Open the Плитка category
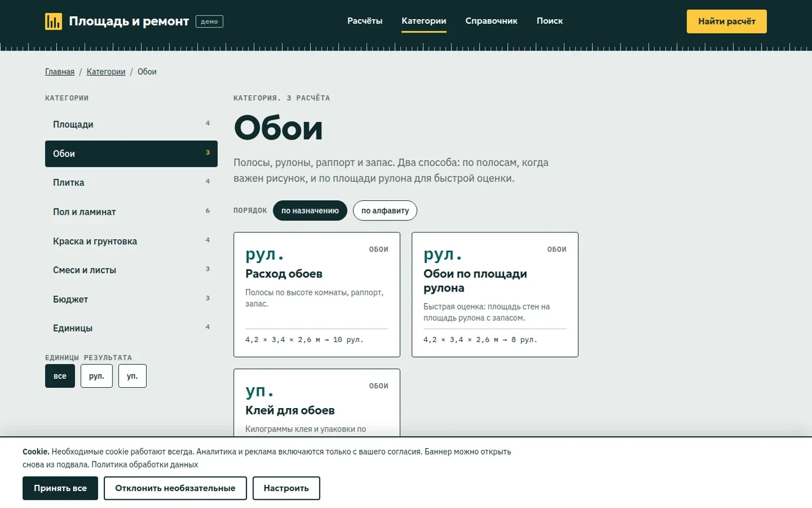812x508 pixels. point(131,182)
